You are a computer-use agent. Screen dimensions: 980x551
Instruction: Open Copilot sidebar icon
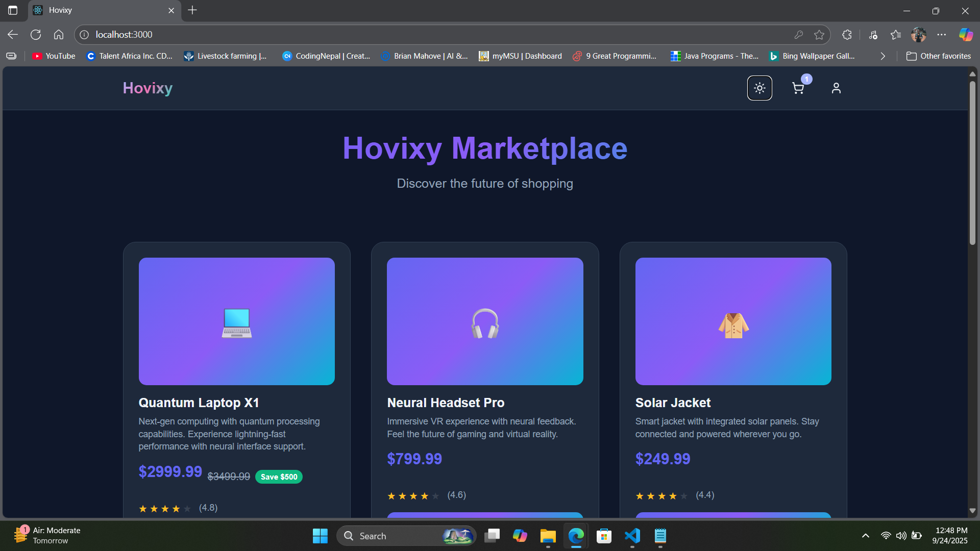coord(966,35)
